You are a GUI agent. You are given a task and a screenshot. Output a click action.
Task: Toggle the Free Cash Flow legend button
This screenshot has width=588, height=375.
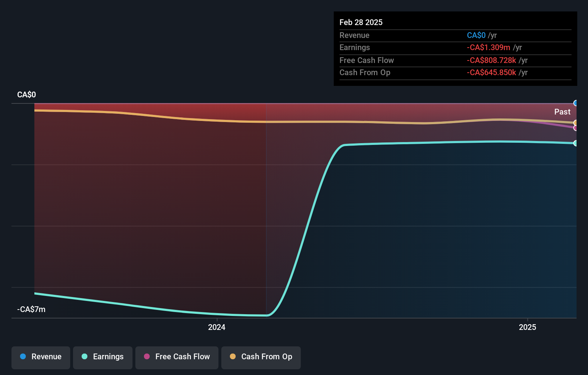click(x=177, y=357)
